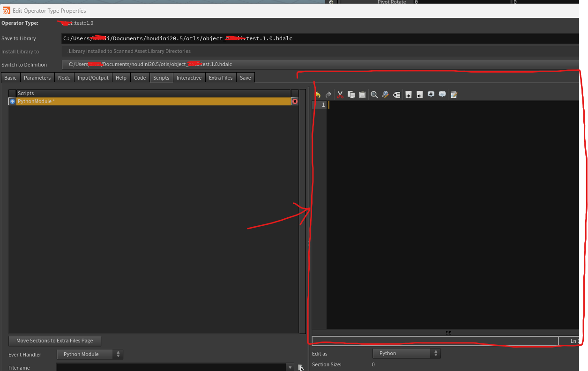
Task: Open external editor notepad icon
Action: tap(454, 95)
